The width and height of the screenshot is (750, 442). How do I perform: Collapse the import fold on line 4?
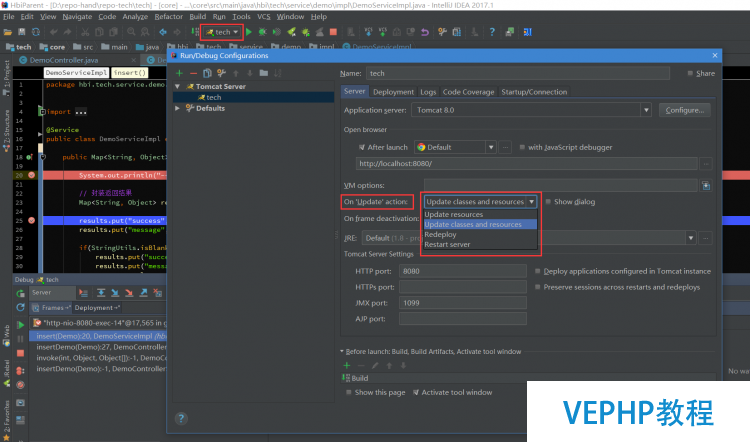coord(42,111)
